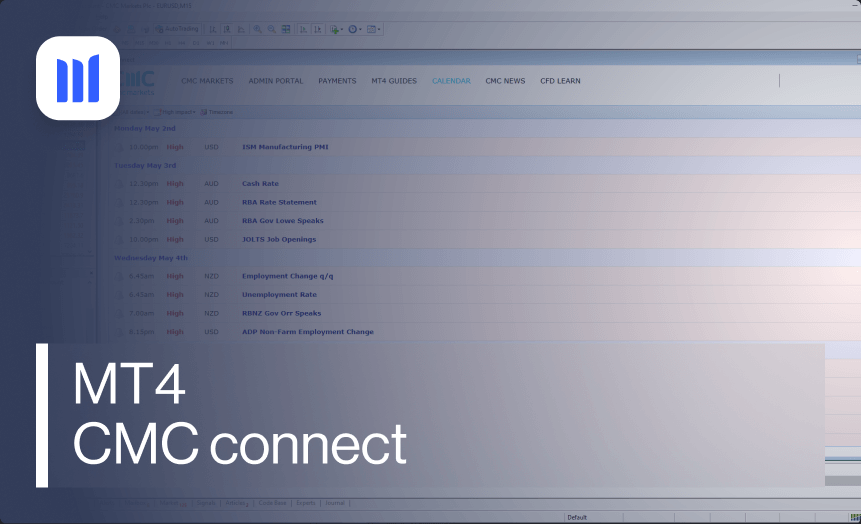Open the RBNZ Gov Orr Speaks event
This screenshot has width=861, height=524.
[x=281, y=314]
